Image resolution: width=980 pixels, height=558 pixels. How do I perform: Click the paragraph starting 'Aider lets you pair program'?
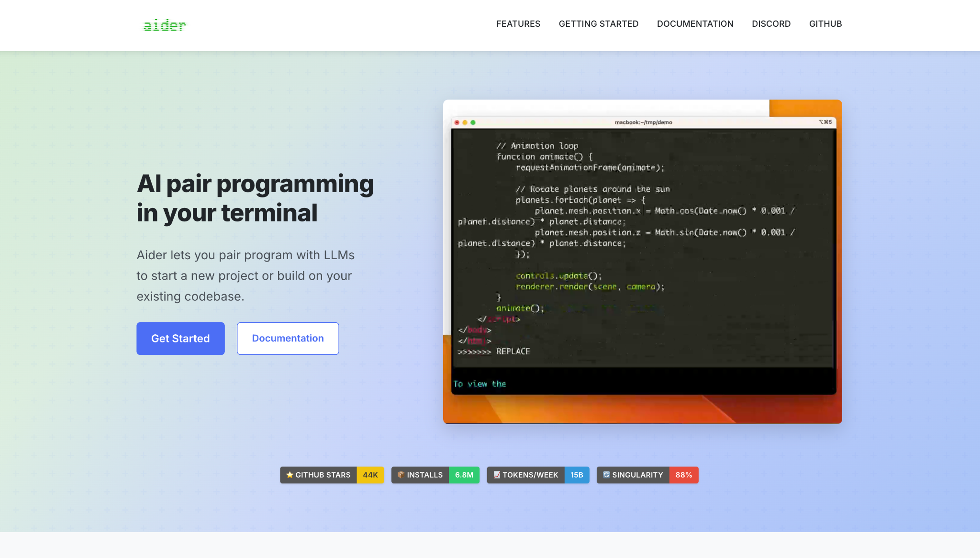[x=245, y=276]
